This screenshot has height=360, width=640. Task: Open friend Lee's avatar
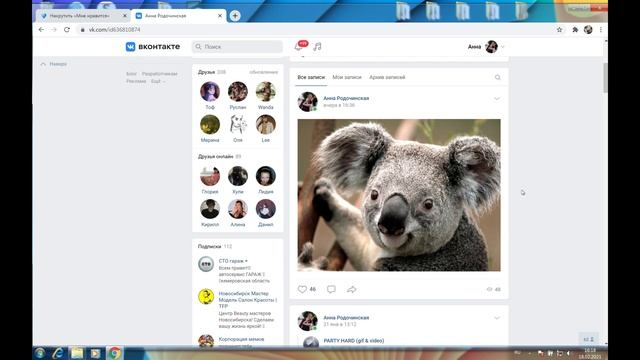coord(266,124)
